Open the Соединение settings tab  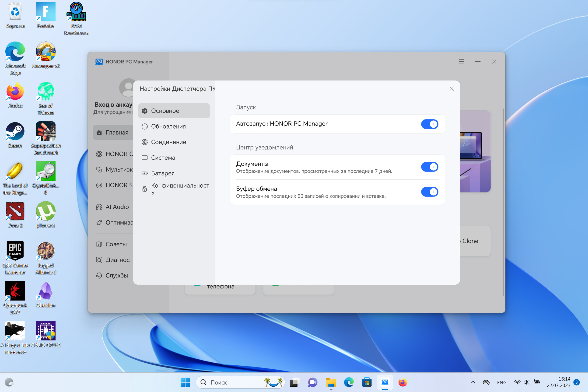tap(174, 142)
